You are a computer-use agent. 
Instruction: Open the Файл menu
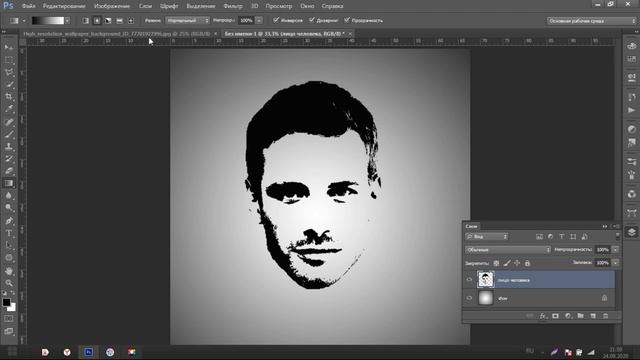tap(28, 6)
